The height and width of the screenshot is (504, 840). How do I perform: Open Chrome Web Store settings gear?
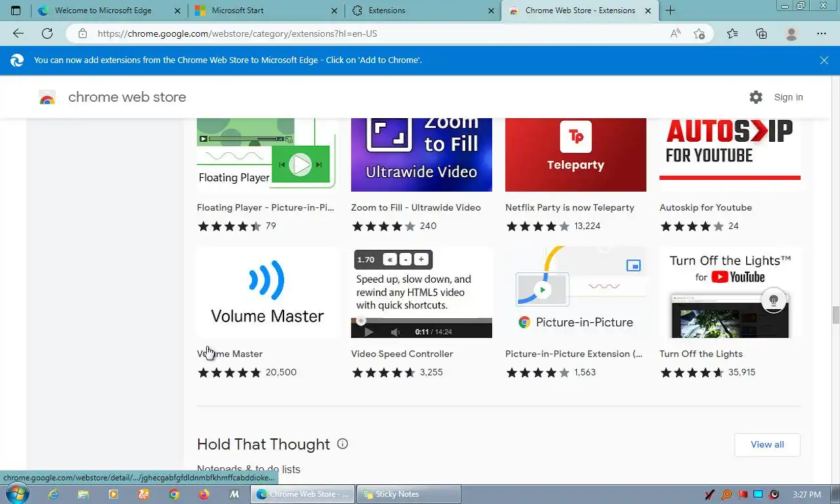(756, 97)
